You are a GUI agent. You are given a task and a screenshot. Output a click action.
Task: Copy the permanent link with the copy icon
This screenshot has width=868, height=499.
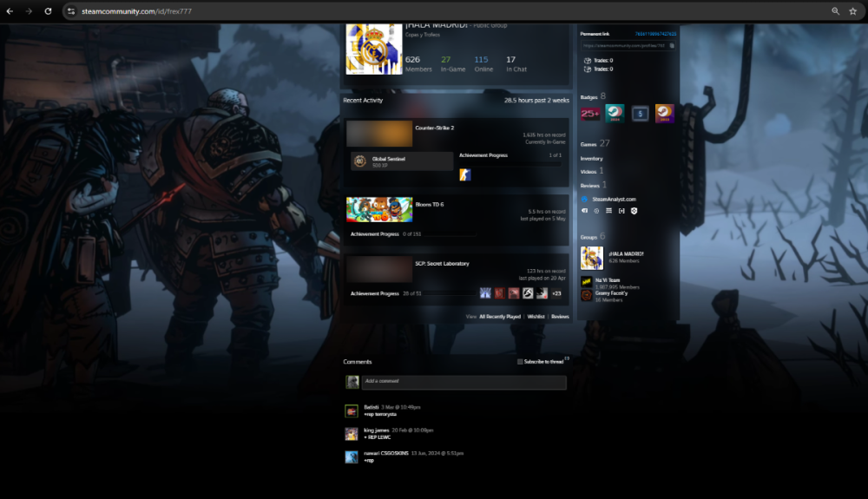click(x=672, y=46)
